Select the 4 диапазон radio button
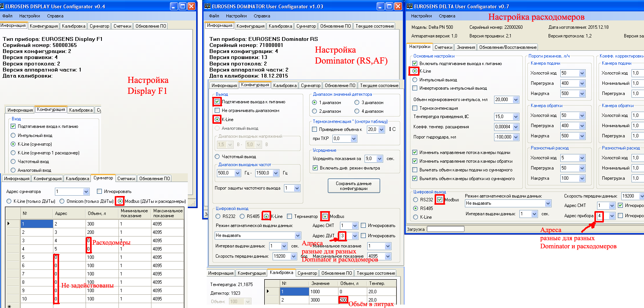 [357, 111]
